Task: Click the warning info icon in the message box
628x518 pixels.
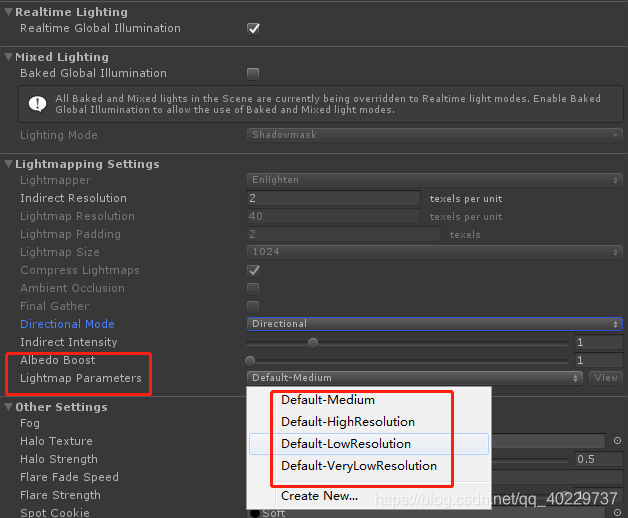Action: coord(37,104)
